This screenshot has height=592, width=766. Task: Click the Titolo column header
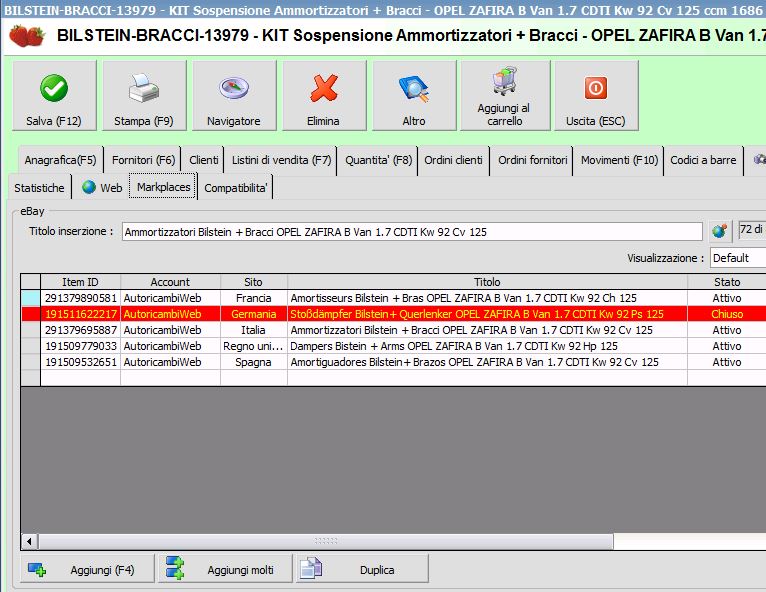pyautogui.click(x=487, y=282)
